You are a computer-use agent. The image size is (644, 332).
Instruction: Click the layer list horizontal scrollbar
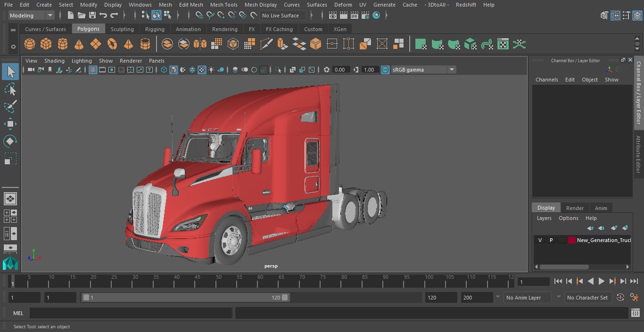564,267
